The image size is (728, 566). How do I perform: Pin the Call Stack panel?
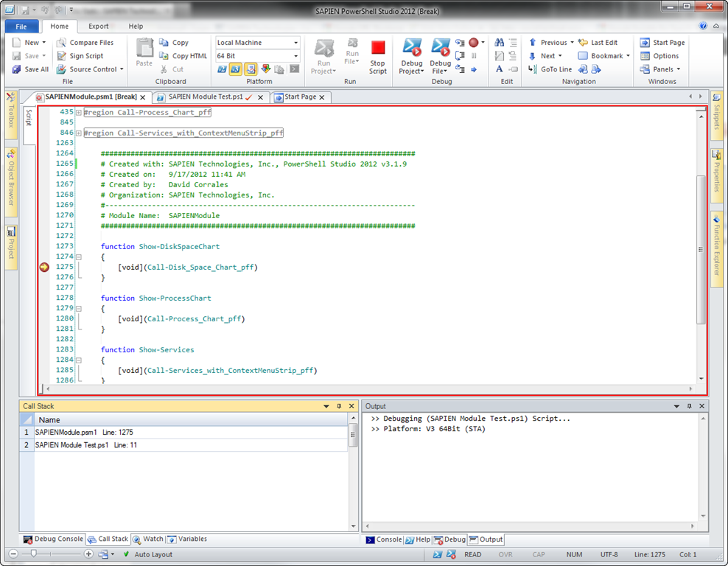[339, 406]
